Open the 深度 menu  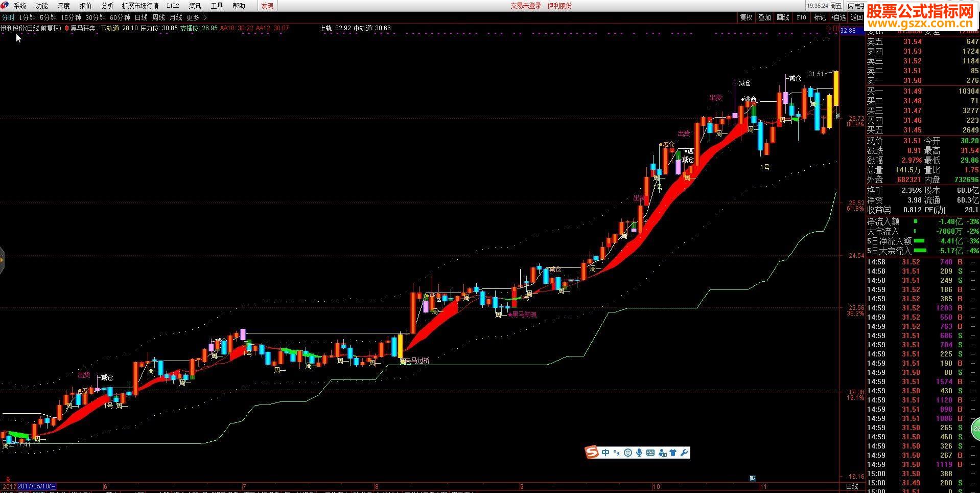pyautogui.click(x=63, y=6)
